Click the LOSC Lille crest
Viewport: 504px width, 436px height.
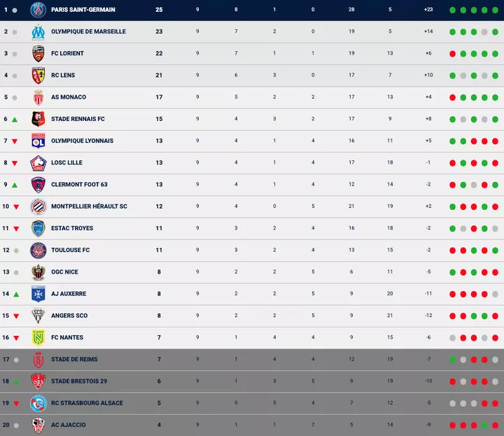[38, 162]
